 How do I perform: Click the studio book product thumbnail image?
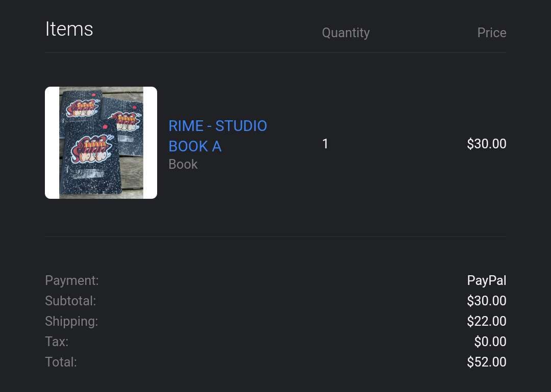(x=101, y=143)
